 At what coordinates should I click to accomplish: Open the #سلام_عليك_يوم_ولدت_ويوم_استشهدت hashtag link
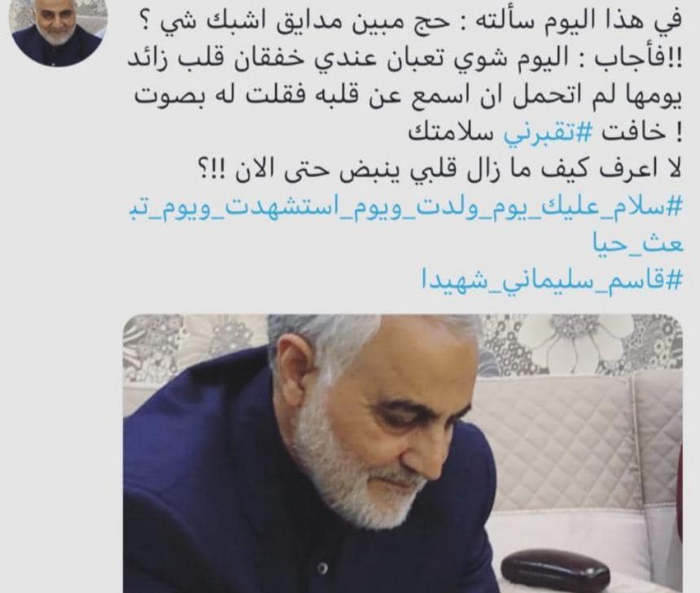406,208
